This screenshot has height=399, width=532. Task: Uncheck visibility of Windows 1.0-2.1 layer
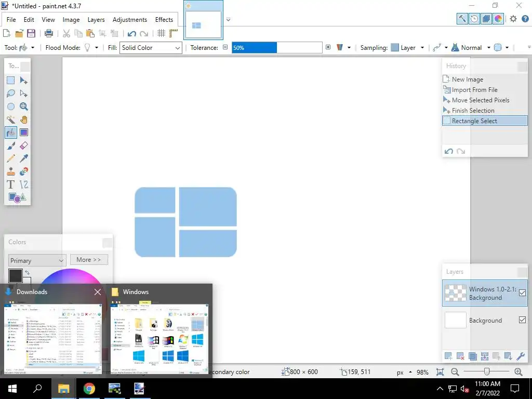click(x=522, y=293)
